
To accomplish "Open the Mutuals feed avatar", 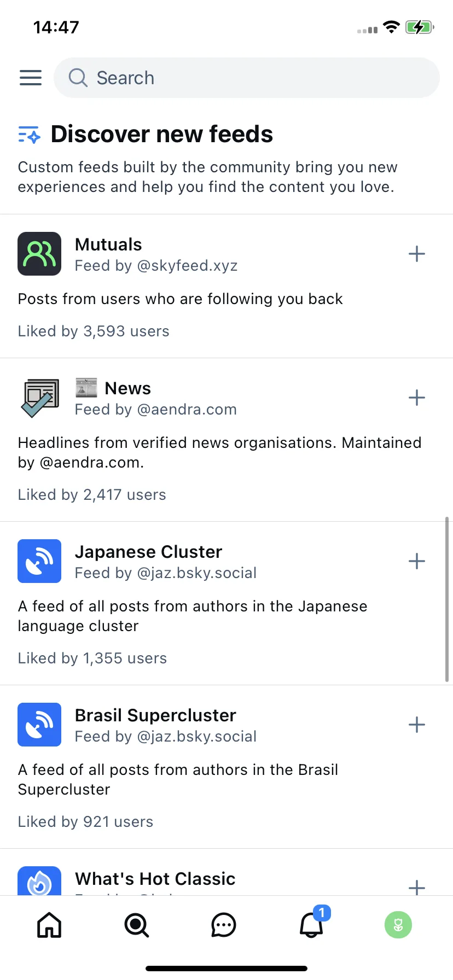I will pyautogui.click(x=39, y=254).
